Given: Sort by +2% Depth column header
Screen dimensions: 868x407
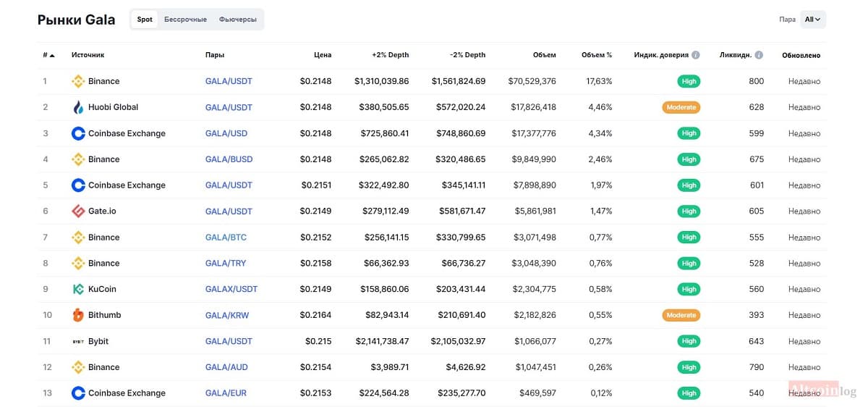Looking at the screenshot, I should click(x=390, y=55).
